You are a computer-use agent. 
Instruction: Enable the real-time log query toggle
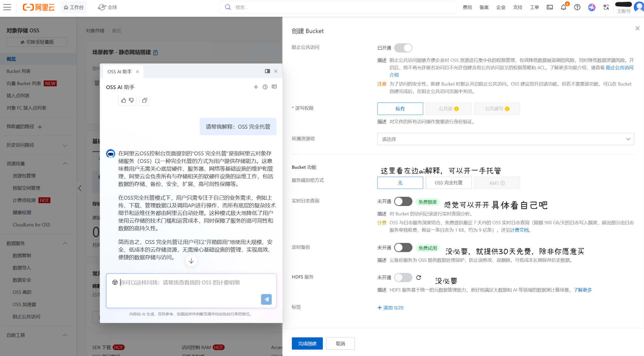click(x=403, y=202)
